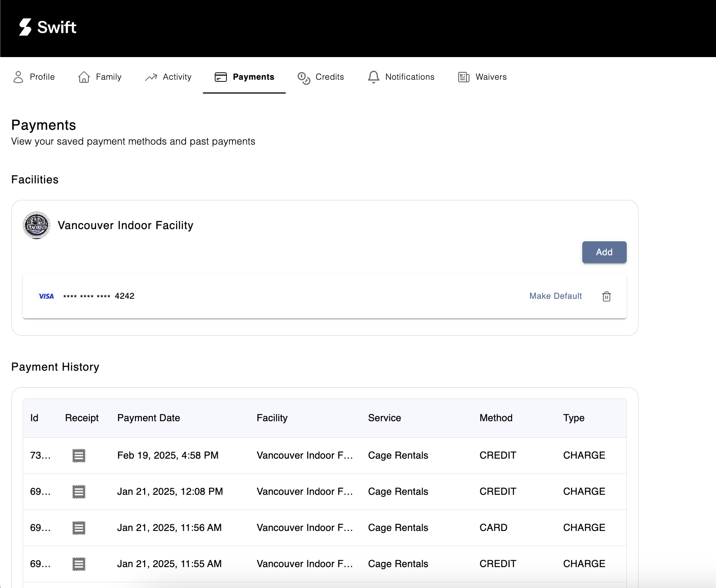Click the Method column header
The height and width of the screenshot is (588, 716).
(496, 418)
